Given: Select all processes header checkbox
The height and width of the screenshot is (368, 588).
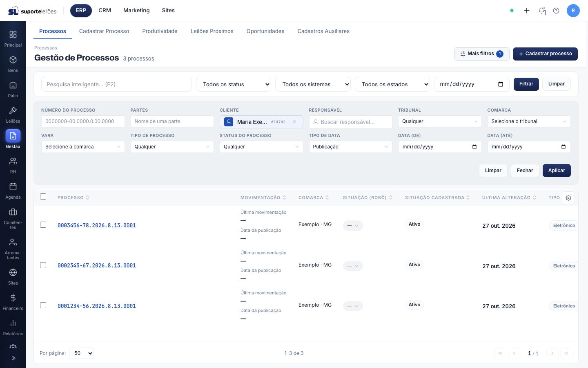Looking at the screenshot, I should (43, 197).
